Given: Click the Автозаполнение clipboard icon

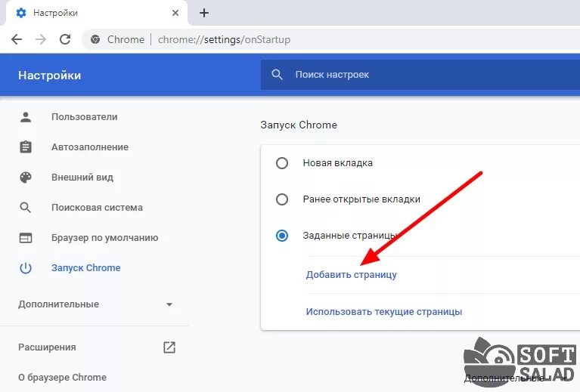Looking at the screenshot, I should click(x=26, y=147).
